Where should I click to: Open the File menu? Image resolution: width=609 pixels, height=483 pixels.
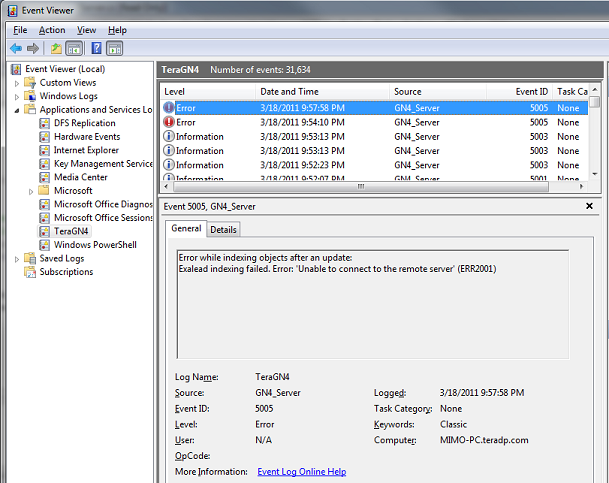[x=20, y=30]
